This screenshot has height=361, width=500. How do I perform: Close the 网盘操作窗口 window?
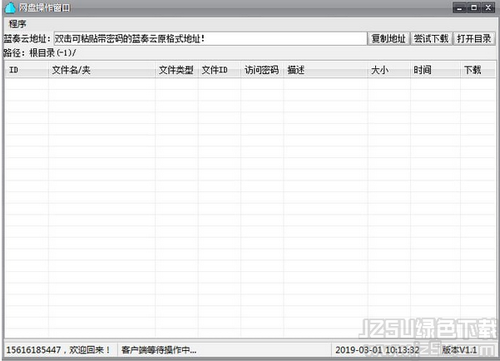(x=488, y=7)
